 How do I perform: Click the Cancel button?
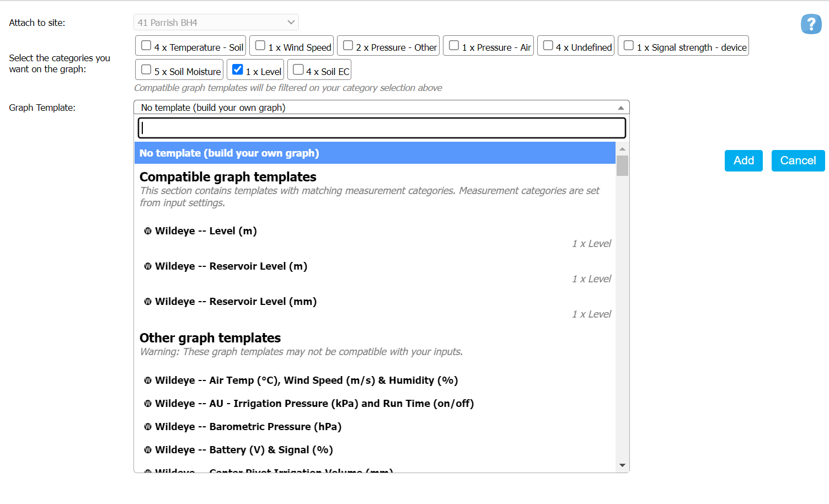point(798,160)
